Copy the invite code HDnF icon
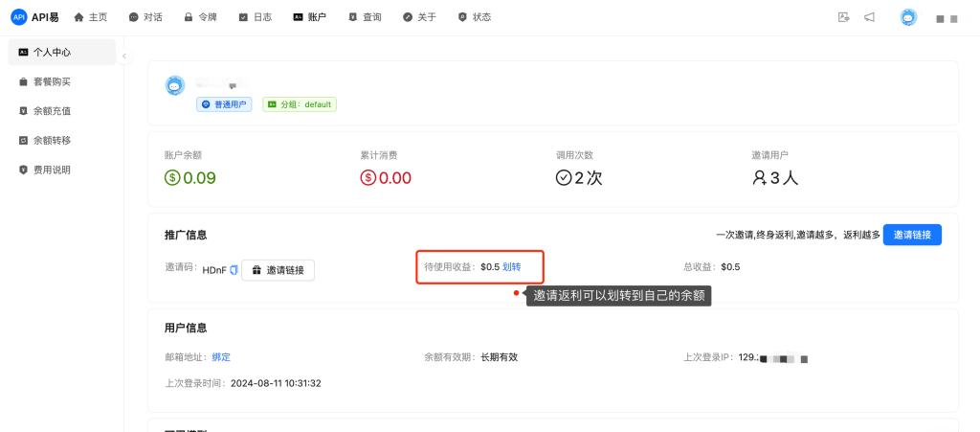Viewport: 980px width, 432px height. click(234, 270)
